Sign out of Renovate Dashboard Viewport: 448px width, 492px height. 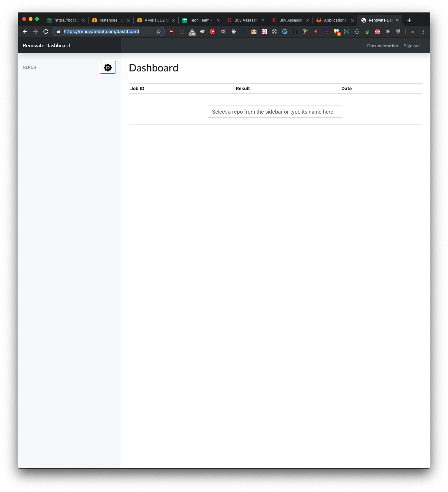pos(412,45)
